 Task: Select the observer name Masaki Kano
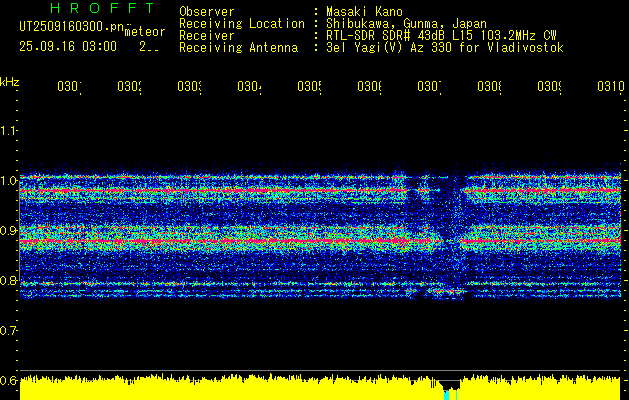point(364,11)
